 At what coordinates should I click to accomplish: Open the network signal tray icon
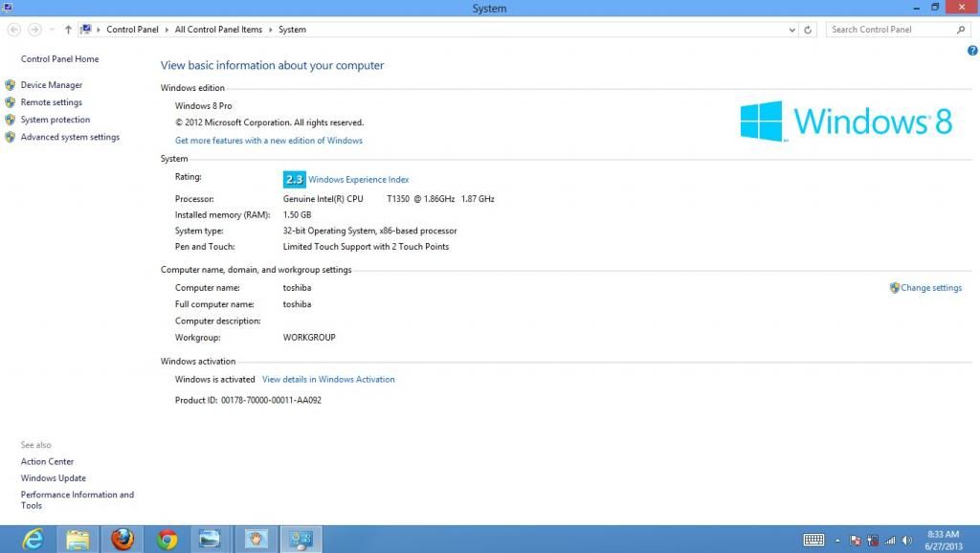point(889,541)
